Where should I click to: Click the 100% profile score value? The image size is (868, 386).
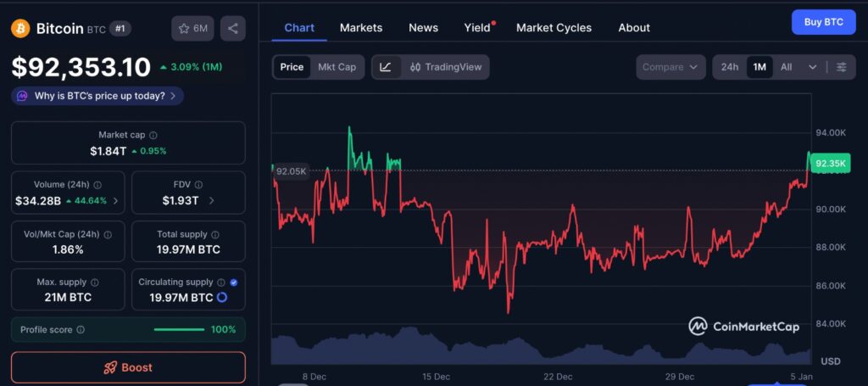tap(224, 329)
